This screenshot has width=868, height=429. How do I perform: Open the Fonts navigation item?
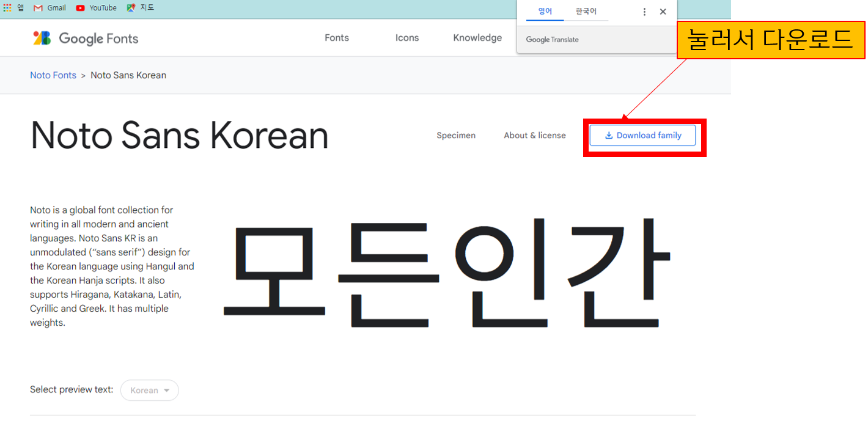(337, 38)
